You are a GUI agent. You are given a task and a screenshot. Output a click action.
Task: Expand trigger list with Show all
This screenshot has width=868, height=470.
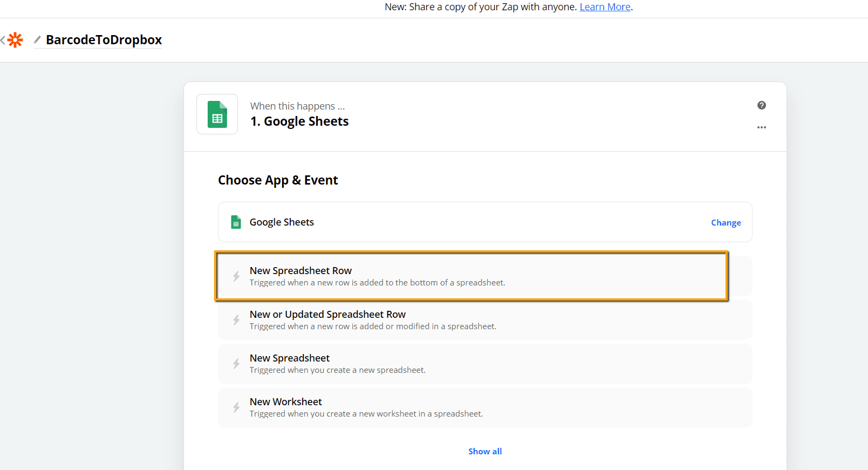[x=484, y=452]
